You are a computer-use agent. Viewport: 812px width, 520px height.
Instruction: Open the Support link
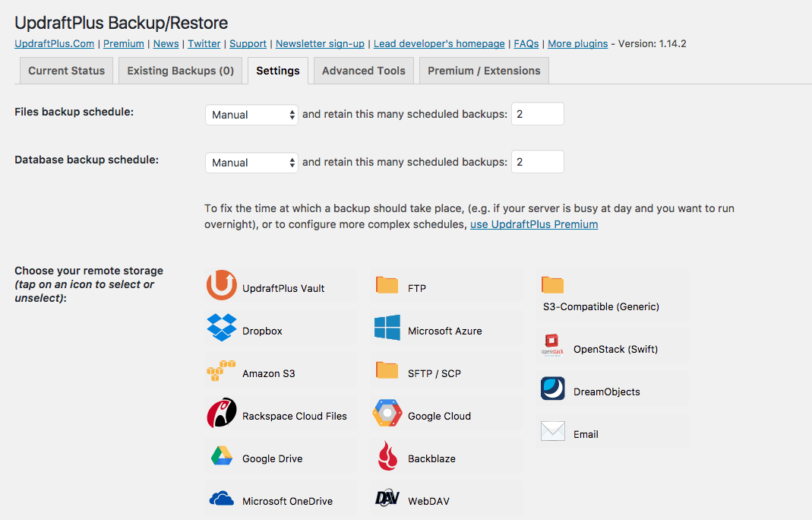pyautogui.click(x=248, y=44)
